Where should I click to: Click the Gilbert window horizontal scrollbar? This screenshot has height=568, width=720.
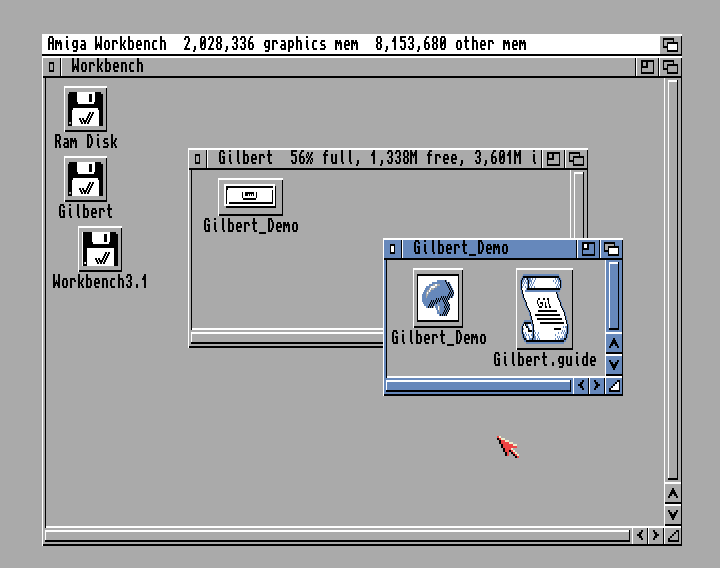point(287,337)
